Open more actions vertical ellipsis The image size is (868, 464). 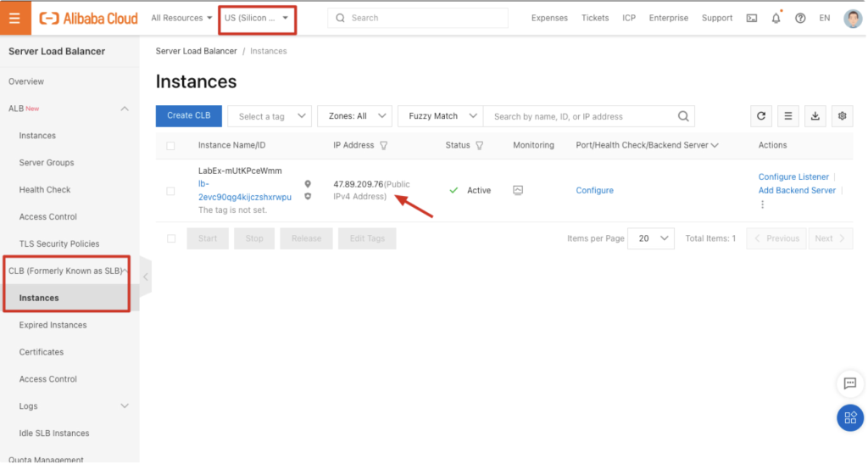762,204
